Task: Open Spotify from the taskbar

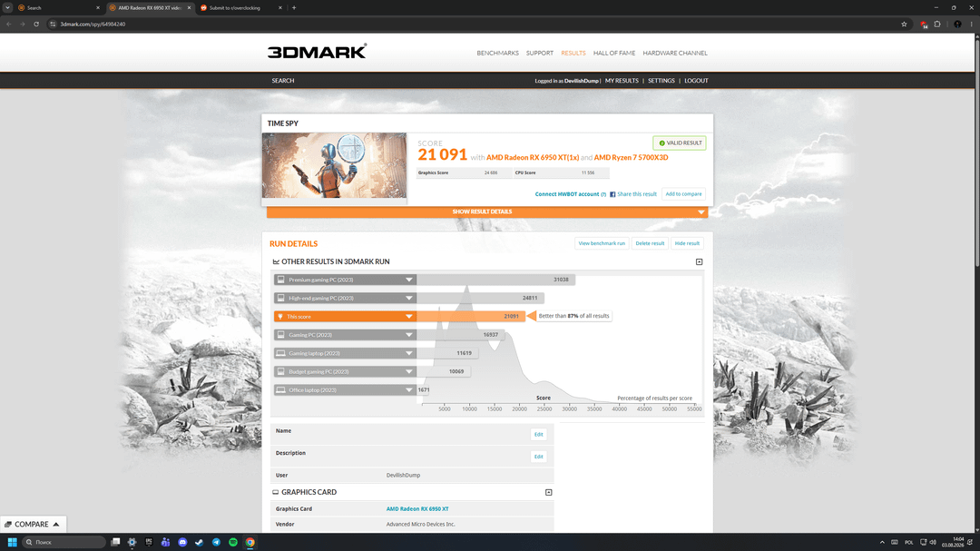Action: pos(233,542)
